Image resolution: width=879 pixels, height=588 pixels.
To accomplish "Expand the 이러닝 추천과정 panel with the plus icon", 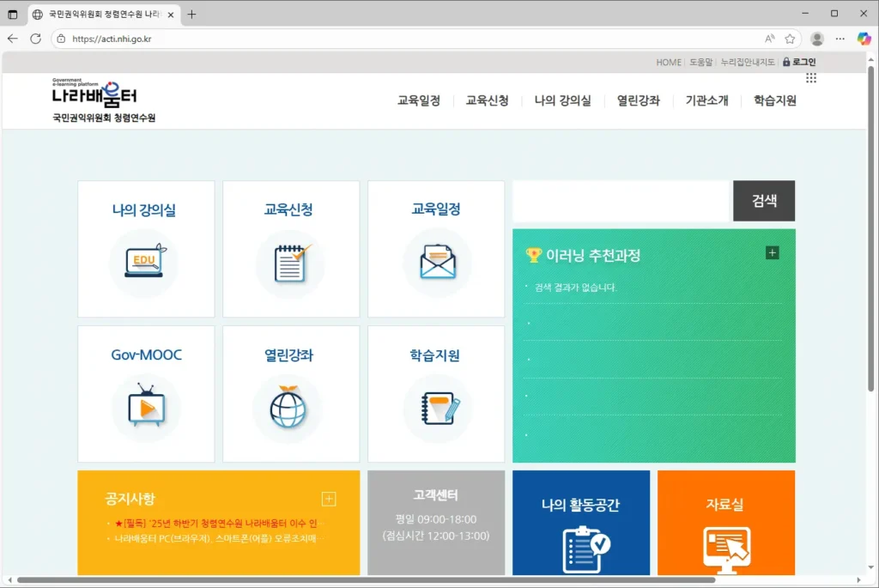I will coord(772,252).
